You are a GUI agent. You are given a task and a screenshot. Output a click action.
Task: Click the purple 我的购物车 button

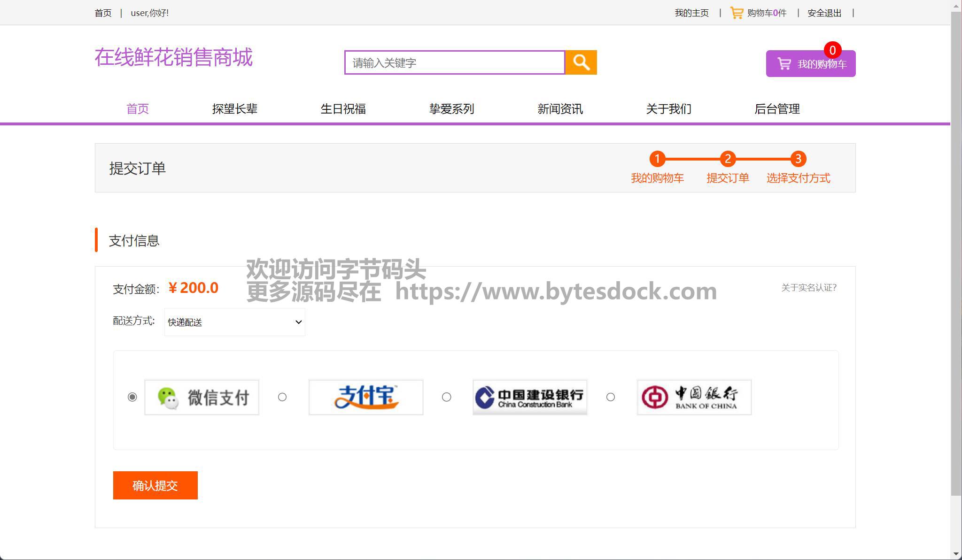[x=810, y=64]
